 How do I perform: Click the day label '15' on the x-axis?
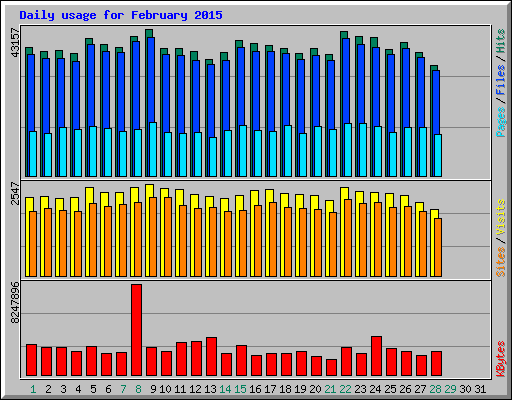[x=240, y=389]
